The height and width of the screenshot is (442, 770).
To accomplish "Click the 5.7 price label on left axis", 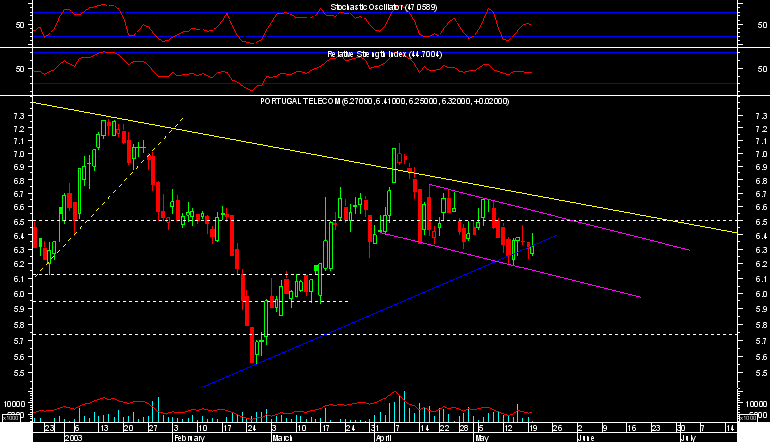I will [x=19, y=341].
